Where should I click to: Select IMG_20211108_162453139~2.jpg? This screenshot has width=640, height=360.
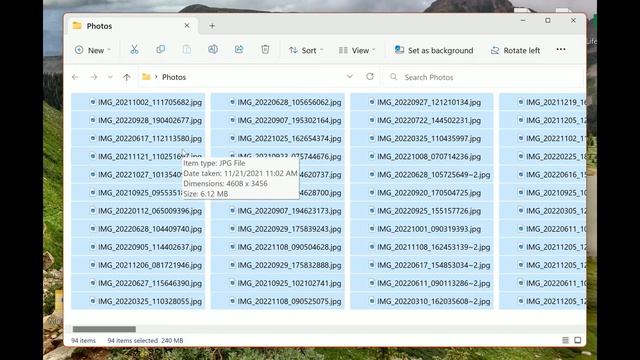422,247
